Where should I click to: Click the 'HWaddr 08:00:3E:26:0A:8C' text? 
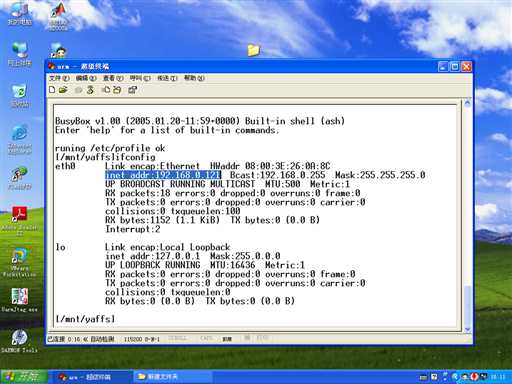click(x=270, y=166)
